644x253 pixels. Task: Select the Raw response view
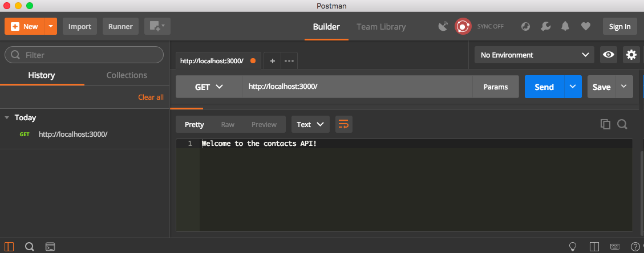(x=228, y=124)
